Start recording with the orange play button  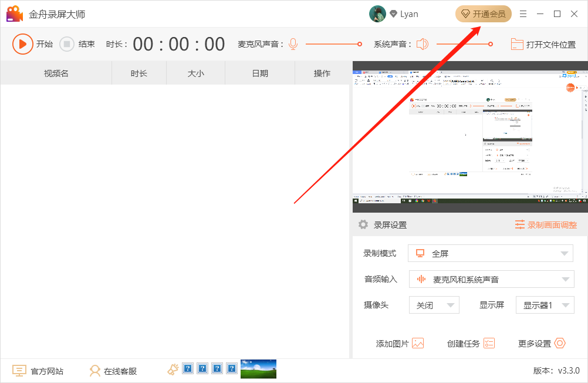pyautogui.click(x=22, y=44)
